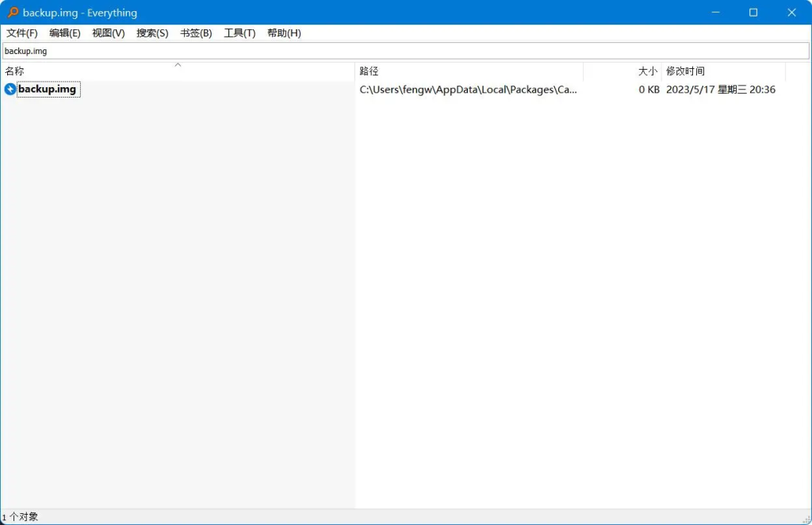Sort results by 大小 column header
The height and width of the screenshot is (525, 812).
pos(622,71)
